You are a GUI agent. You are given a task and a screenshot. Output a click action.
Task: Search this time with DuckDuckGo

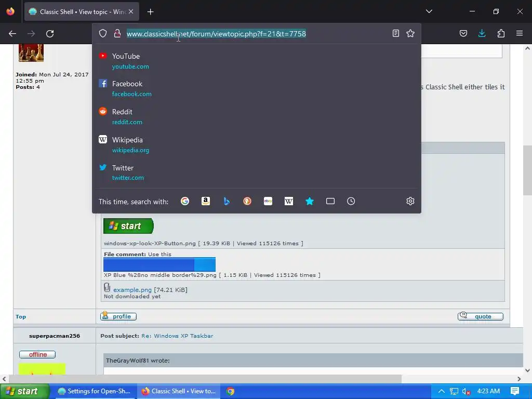[247, 201]
